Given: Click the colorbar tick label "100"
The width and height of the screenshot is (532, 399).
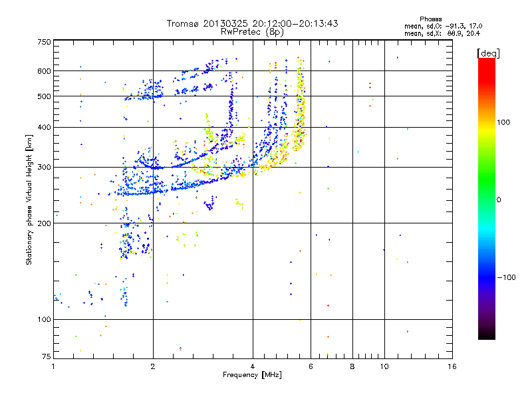Looking at the screenshot, I should tap(503, 122).
